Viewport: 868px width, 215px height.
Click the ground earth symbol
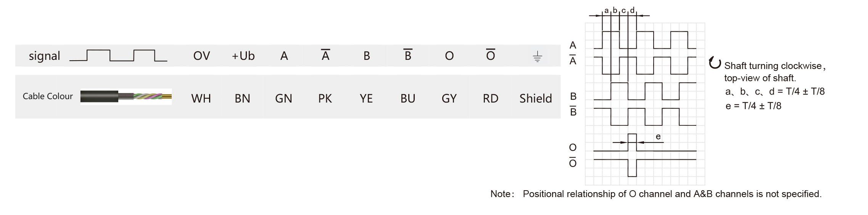pos(537,57)
